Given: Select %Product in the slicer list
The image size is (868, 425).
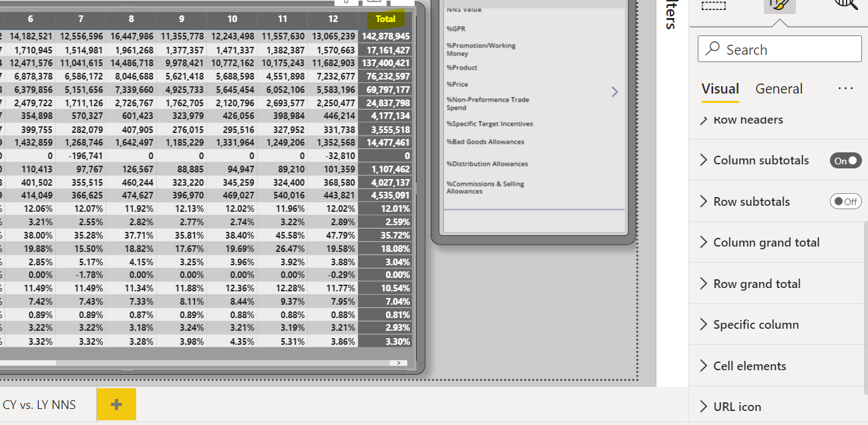Looking at the screenshot, I should (461, 67).
